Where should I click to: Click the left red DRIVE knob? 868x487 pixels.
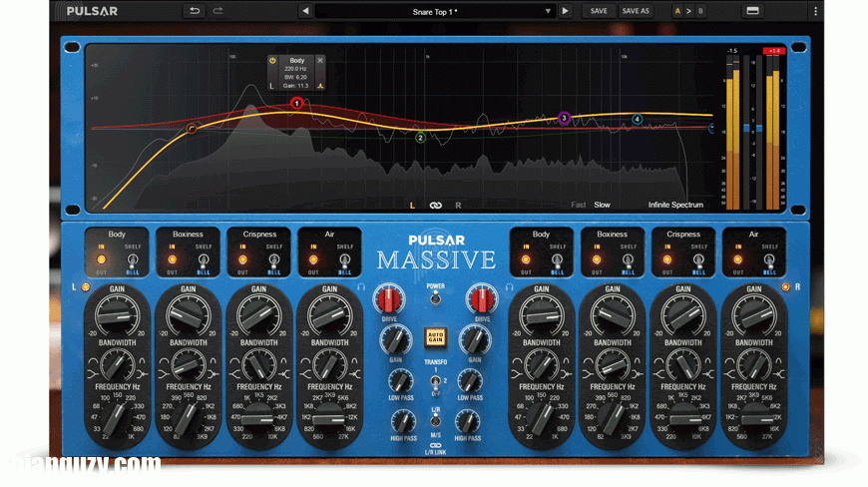coord(389,299)
